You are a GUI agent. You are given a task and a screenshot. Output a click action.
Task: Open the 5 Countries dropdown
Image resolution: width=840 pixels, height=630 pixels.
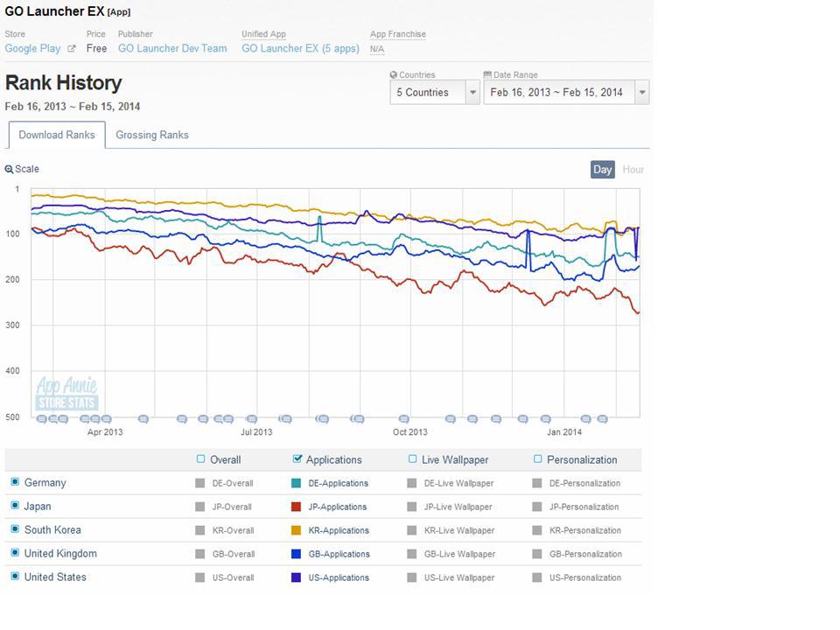(x=435, y=92)
